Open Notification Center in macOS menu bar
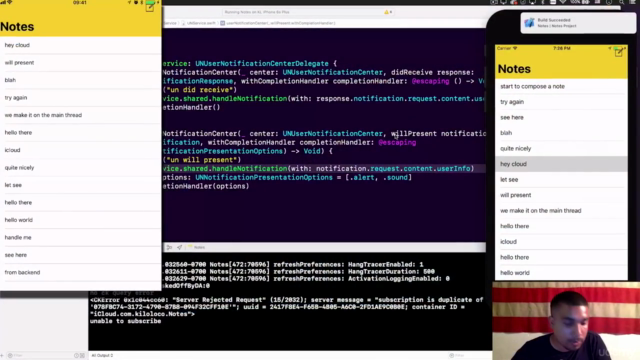 tap(632, 2)
